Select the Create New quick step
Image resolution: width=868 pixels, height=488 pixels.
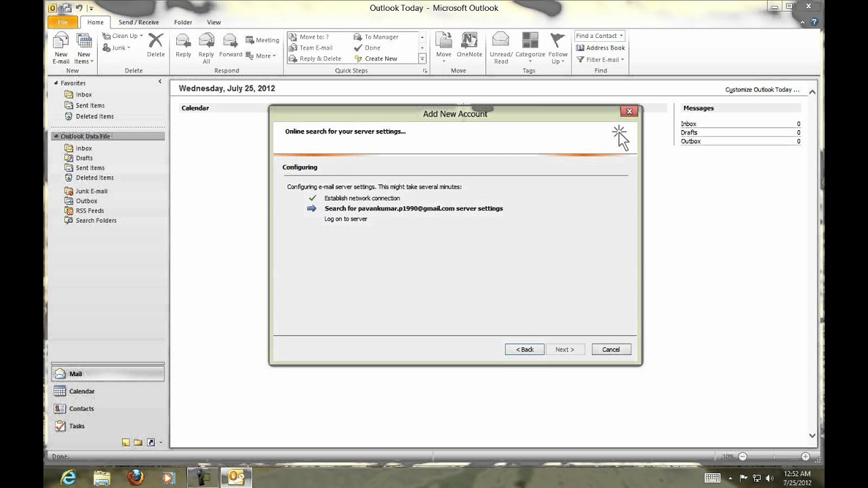pos(376,59)
